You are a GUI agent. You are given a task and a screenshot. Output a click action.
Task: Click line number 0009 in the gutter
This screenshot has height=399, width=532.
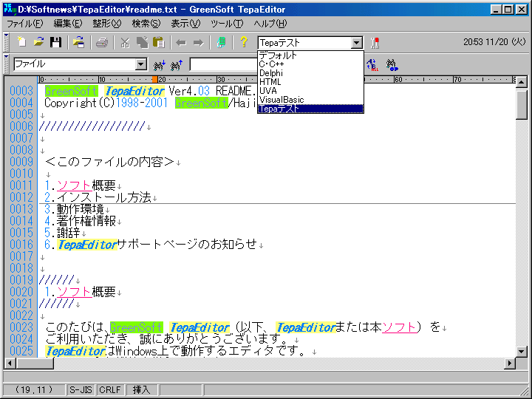click(x=21, y=162)
